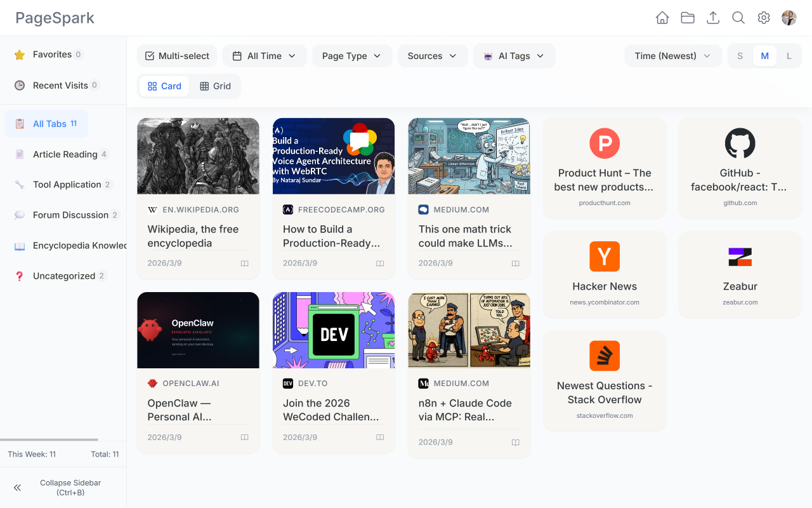Image resolution: width=812 pixels, height=508 pixels.
Task: Enable Multi-select checkbox mode
Action: tap(177, 56)
